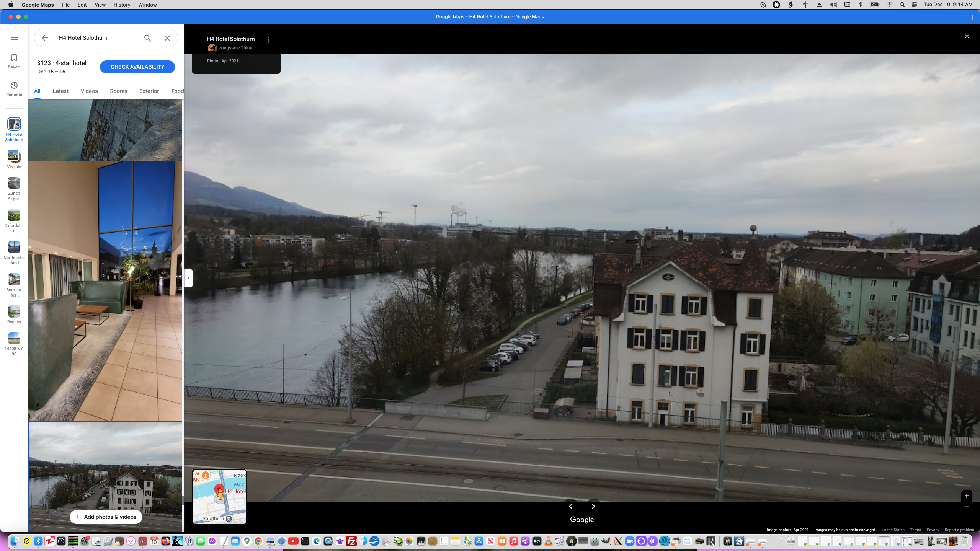This screenshot has width=980, height=551.
Task: Click the search magnifier icon
Action: coord(148,38)
